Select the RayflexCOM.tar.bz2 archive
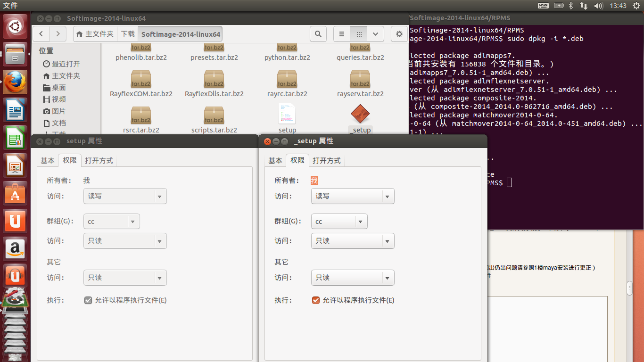Image resolution: width=644 pixels, height=362 pixels. pyautogui.click(x=141, y=83)
